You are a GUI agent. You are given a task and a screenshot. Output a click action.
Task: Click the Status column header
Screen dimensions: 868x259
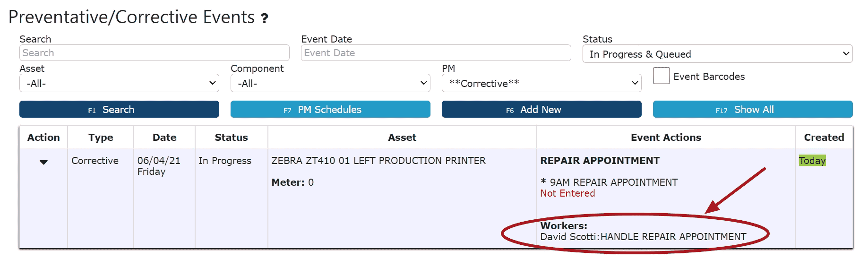point(231,138)
